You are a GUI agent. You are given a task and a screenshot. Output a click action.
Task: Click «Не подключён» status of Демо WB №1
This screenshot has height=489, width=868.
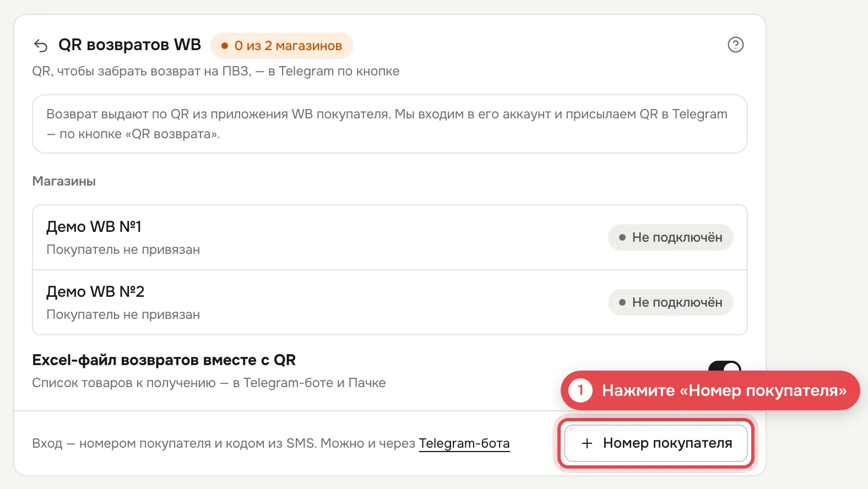coord(670,237)
